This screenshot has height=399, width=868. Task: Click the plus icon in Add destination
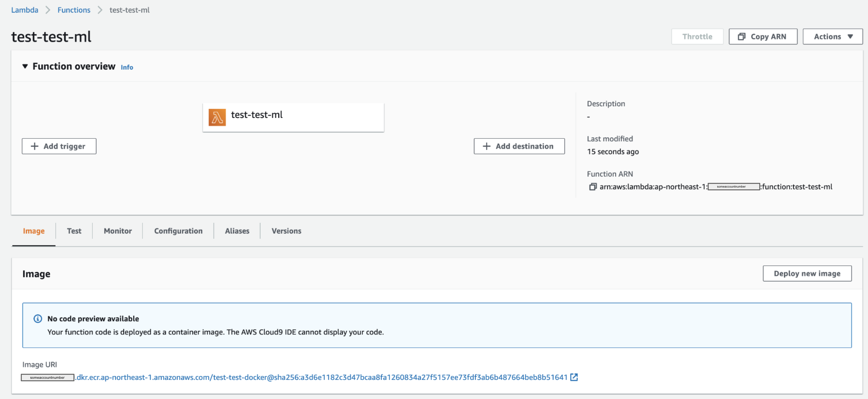click(486, 146)
